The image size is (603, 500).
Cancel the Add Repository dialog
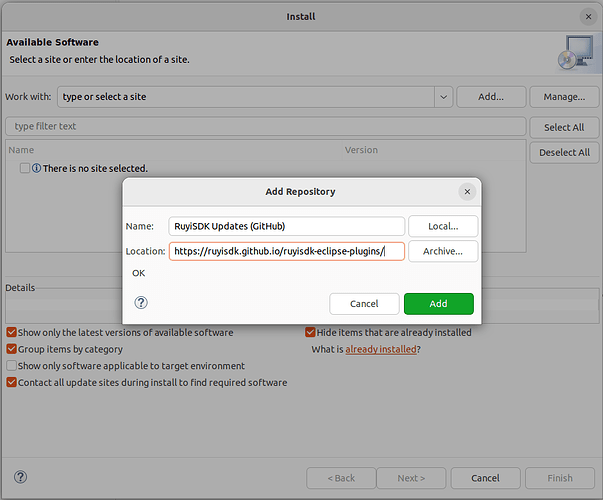(x=364, y=304)
